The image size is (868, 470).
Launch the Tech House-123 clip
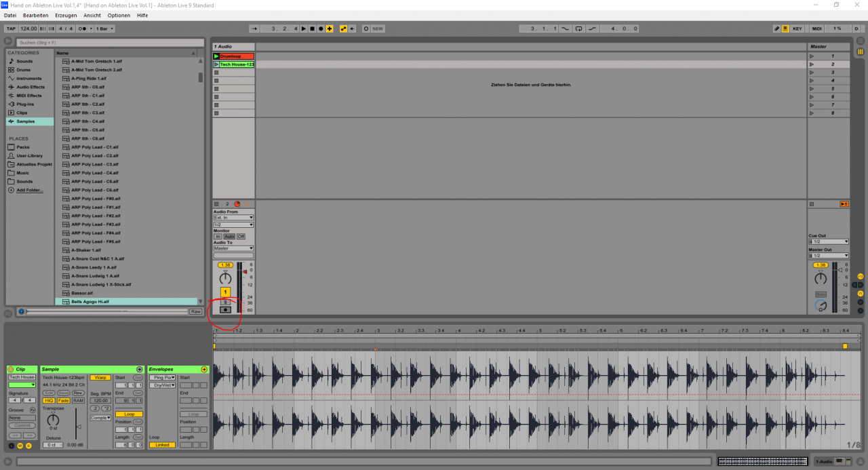tap(216, 64)
